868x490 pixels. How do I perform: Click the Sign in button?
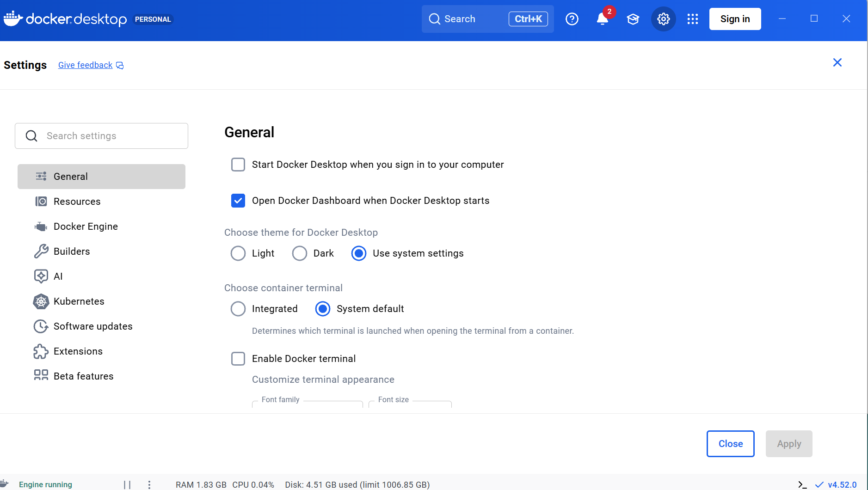735,19
